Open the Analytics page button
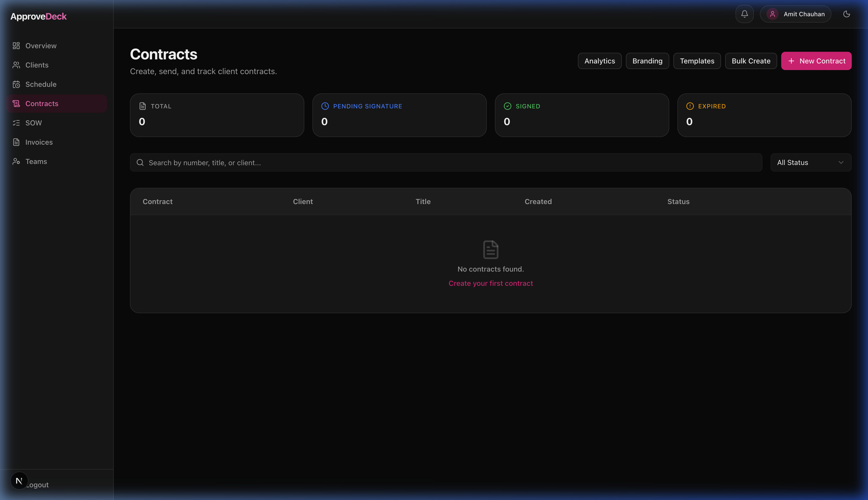This screenshot has width=868, height=500. point(599,61)
